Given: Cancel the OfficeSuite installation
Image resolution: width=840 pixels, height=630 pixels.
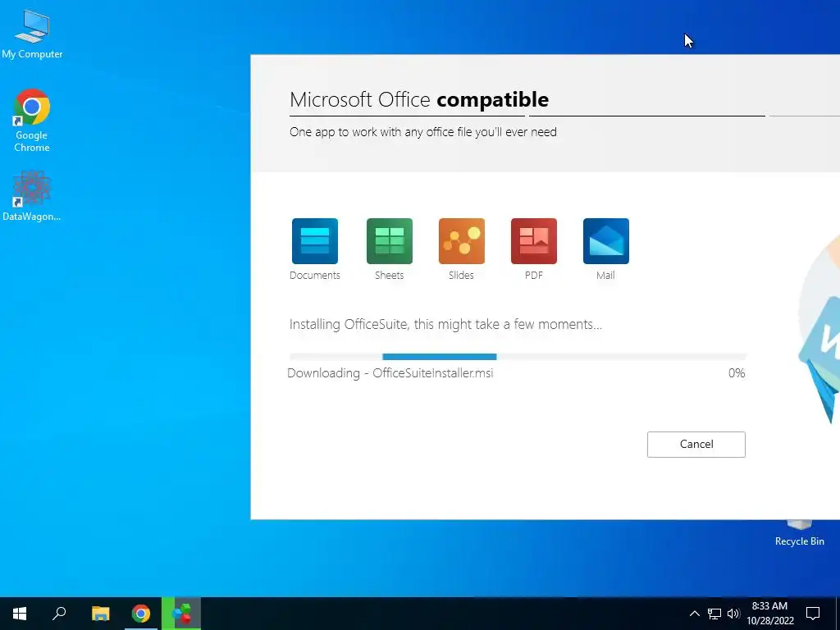Looking at the screenshot, I should click(696, 444).
